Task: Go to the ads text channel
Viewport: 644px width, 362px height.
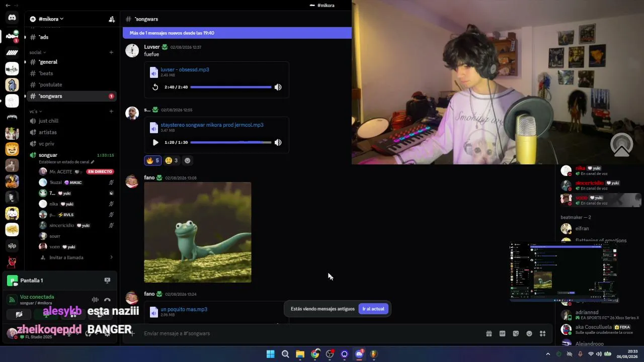Action: (x=72, y=37)
